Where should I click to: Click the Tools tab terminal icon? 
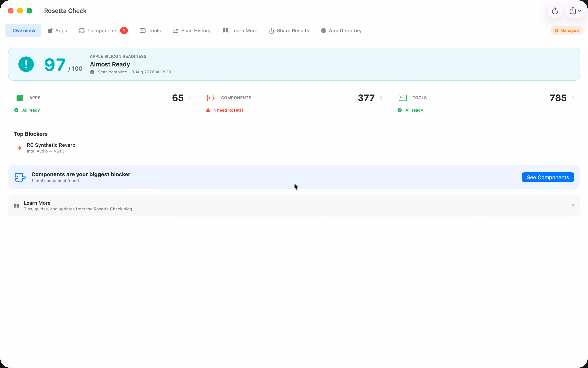(x=143, y=30)
